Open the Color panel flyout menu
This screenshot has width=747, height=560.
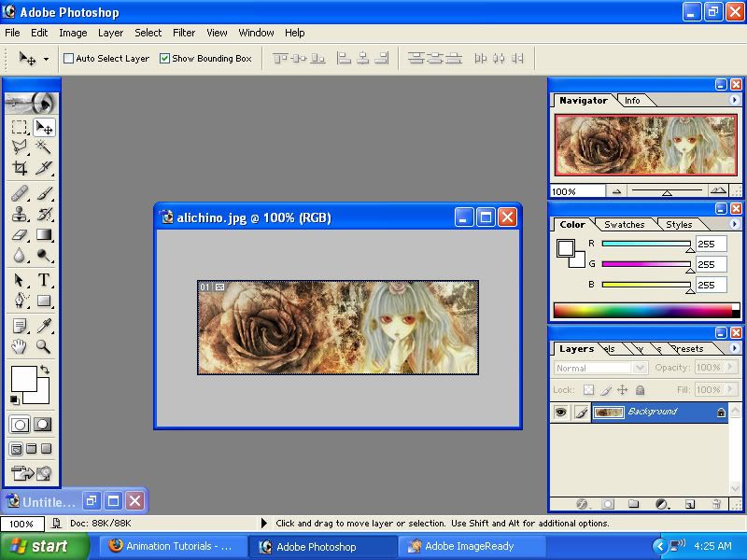point(734,224)
